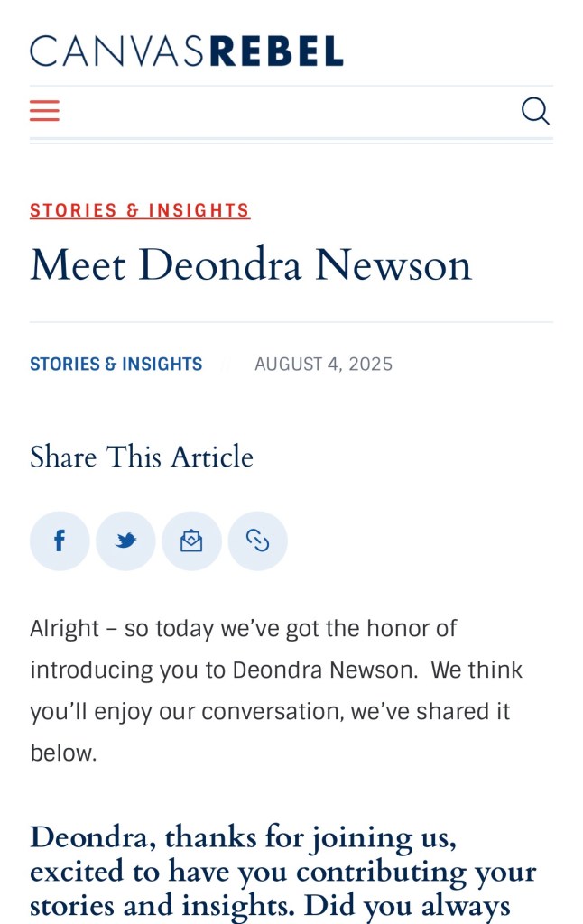Click the bold REBEL part of the logo

click(276, 51)
